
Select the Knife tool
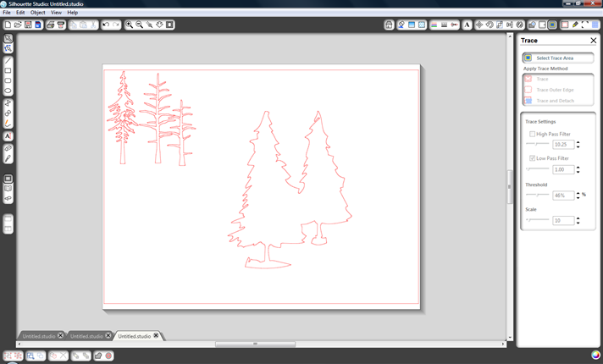point(8,158)
